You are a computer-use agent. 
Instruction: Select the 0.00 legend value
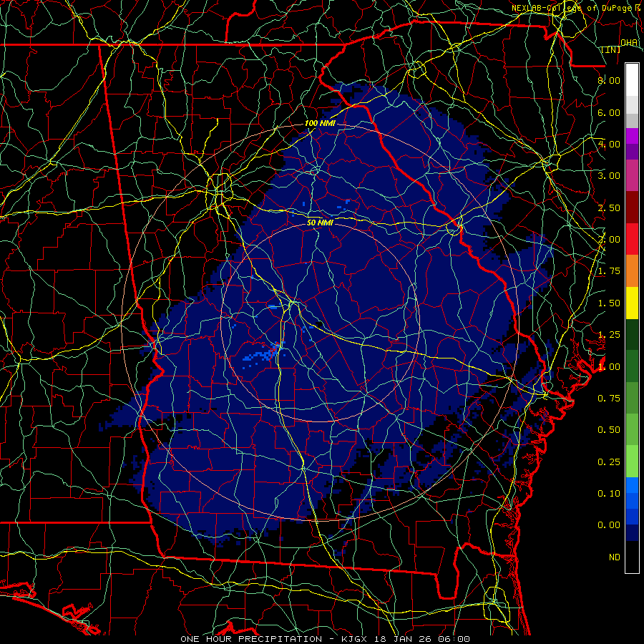pyautogui.click(x=609, y=525)
